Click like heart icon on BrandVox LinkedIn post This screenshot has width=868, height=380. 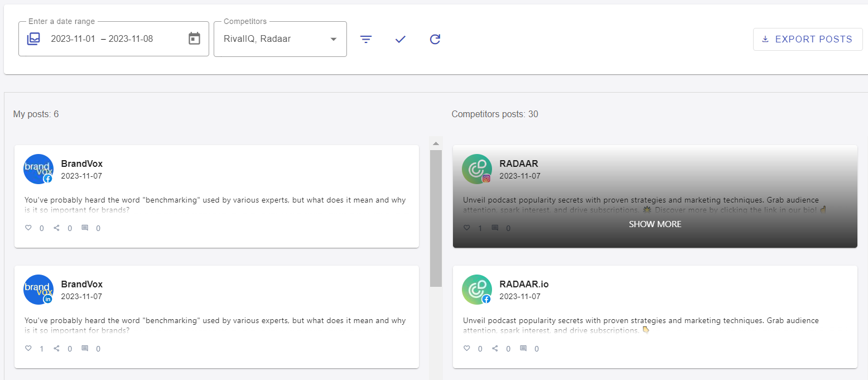[28, 348]
